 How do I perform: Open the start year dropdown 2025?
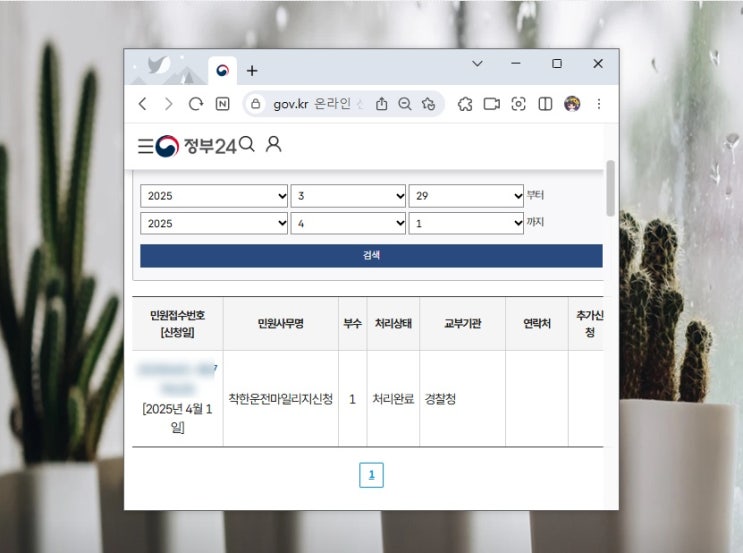coord(214,196)
